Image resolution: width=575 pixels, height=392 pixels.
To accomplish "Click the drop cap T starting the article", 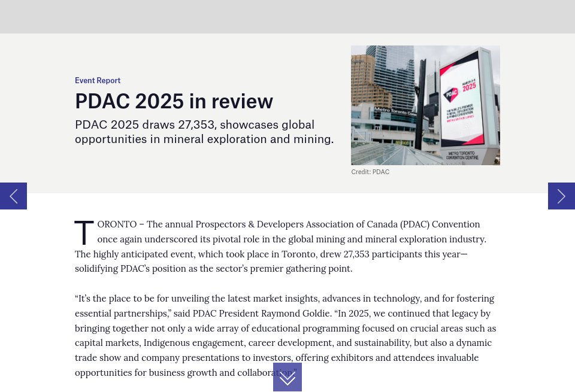I will click(84, 233).
